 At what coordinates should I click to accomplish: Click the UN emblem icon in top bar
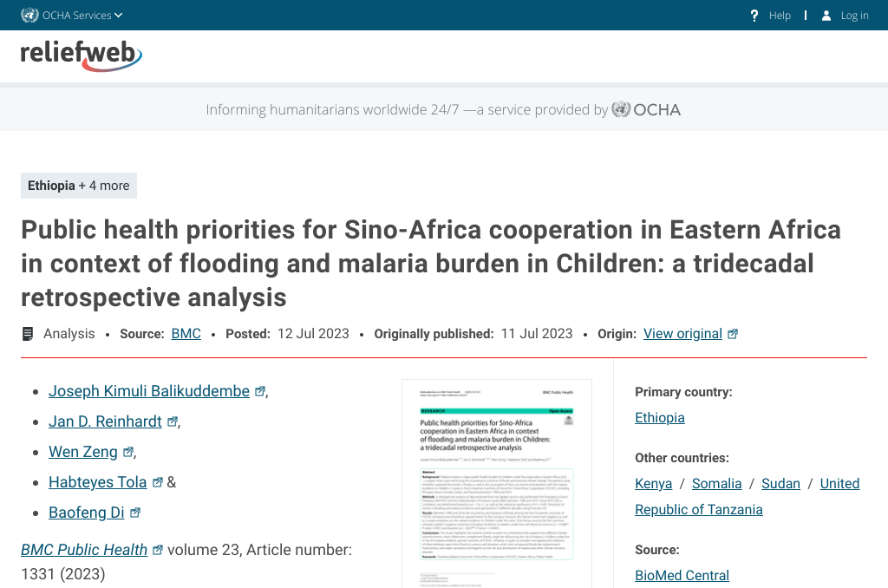(29, 15)
